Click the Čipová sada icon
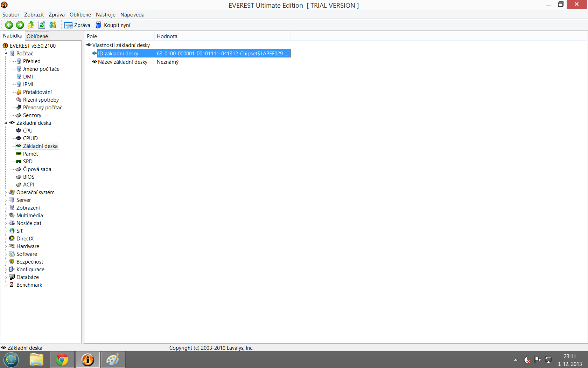Screen dimensions: 588x368 [x=19, y=169]
